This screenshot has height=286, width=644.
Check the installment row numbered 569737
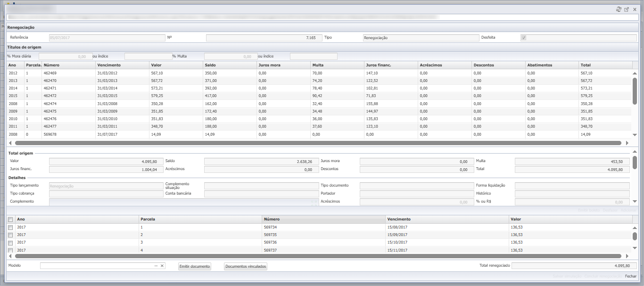(10, 250)
